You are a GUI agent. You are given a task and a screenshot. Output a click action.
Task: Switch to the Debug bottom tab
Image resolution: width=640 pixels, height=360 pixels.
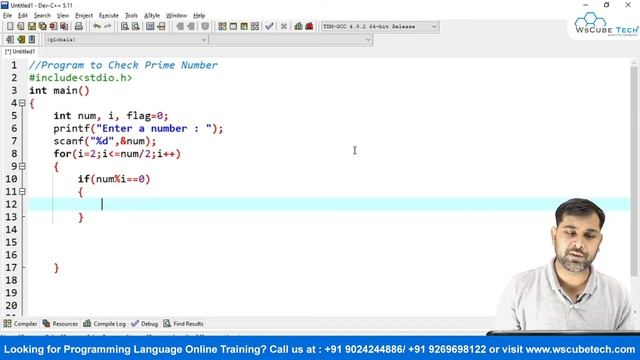pos(145,324)
